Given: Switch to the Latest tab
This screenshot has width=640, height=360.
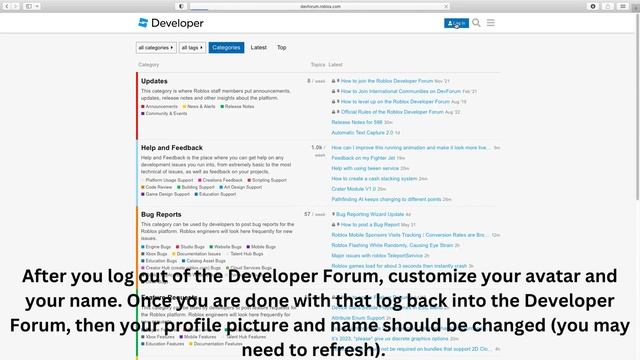Looking at the screenshot, I should pyautogui.click(x=258, y=47).
